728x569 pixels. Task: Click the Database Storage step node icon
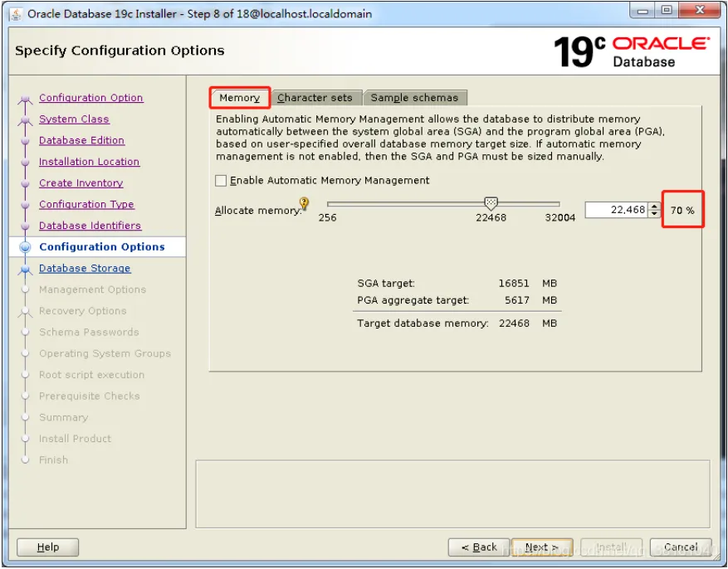(x=25, y=269)
